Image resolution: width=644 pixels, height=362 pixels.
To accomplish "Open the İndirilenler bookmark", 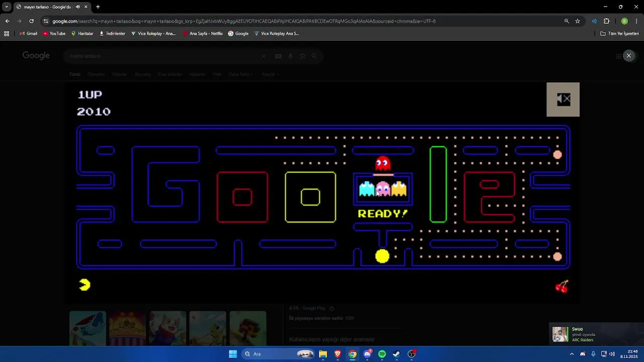I will (x=112, y=34).
